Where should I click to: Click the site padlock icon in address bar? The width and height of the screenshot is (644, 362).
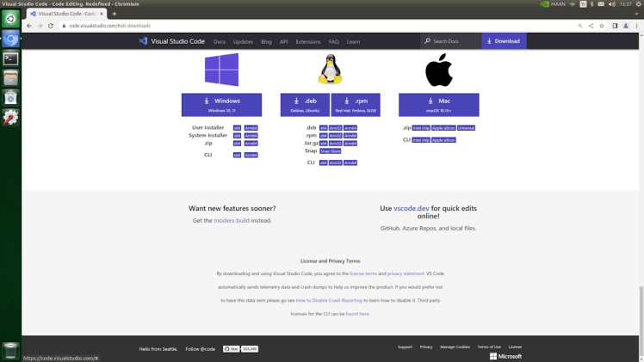point(64,26)
